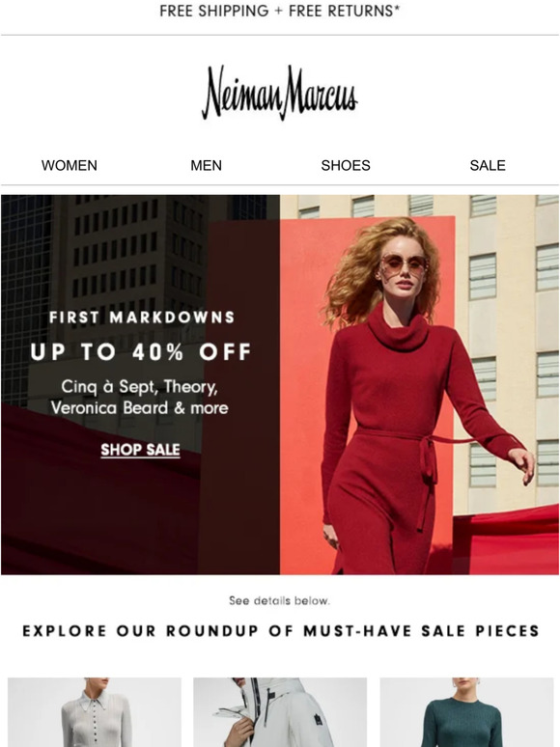560x747 pixels.
Task: Go to the MEN category
Action: tap(206, 165)
